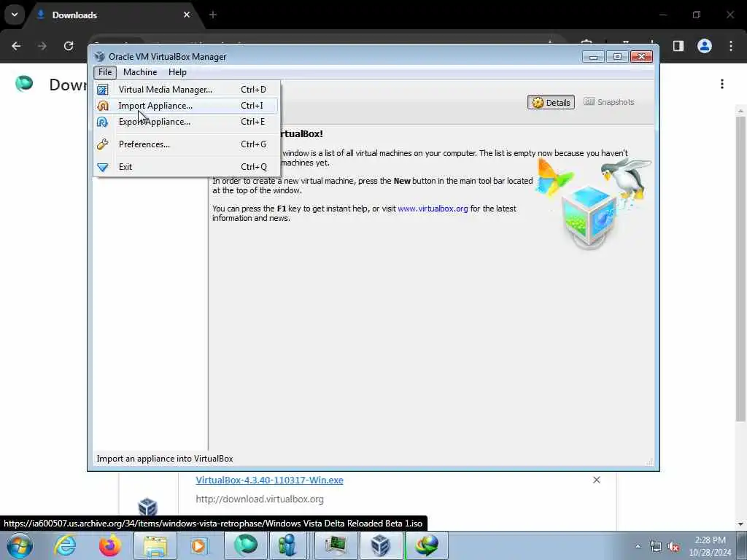Open the browser tab search dropdown
Screen dimensions: 747x560
point(15,15)
